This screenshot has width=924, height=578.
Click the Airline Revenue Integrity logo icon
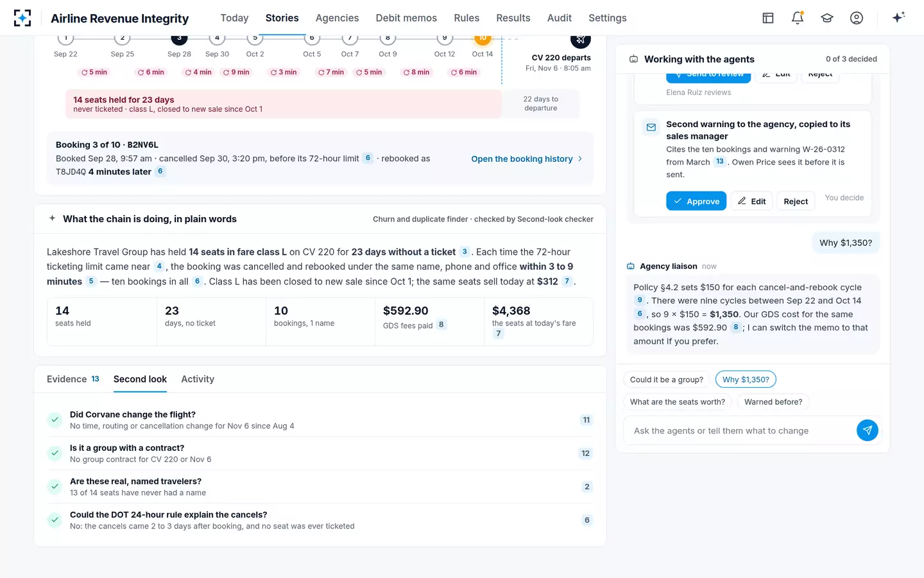[x=22, y=18]
